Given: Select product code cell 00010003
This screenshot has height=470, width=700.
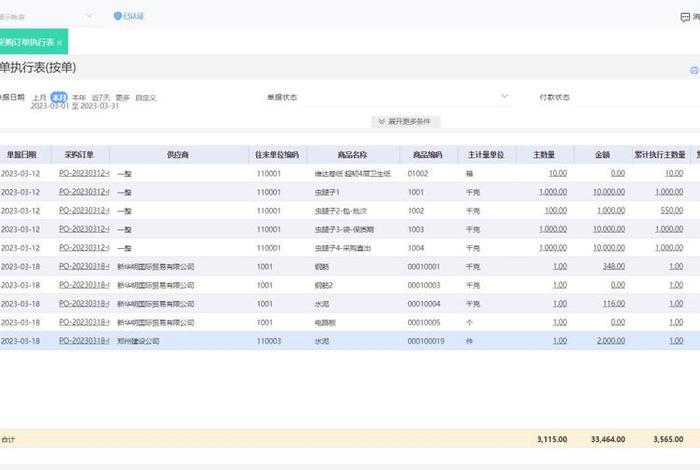Looking at the screenshot, I should click(424, 285).
